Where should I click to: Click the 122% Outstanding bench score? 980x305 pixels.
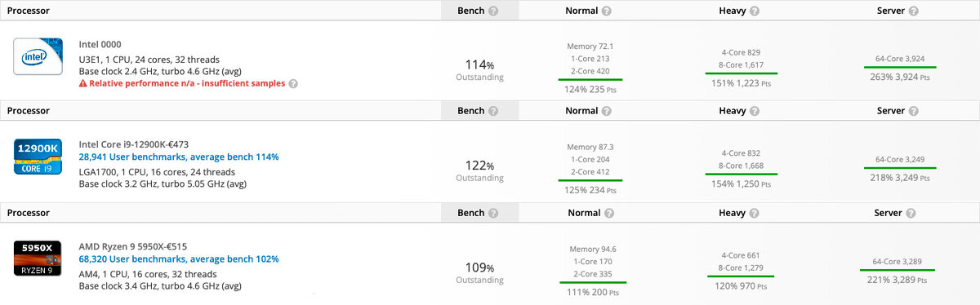(480, 170)
